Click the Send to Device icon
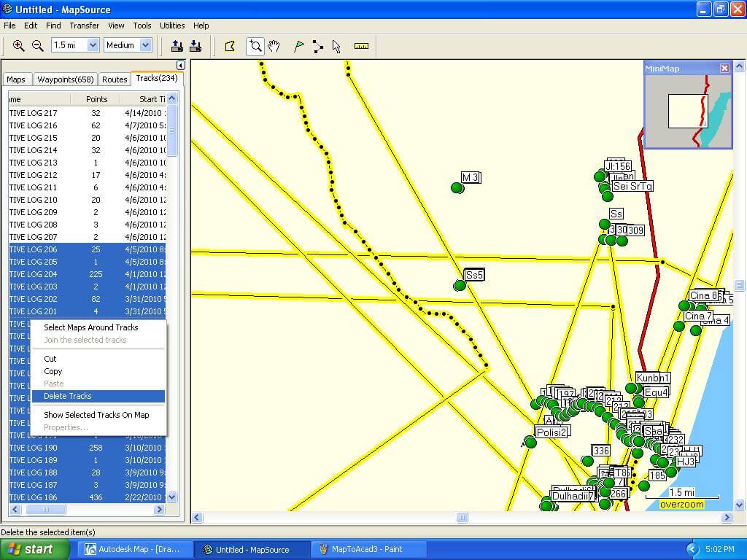 [x=177, y=46]
